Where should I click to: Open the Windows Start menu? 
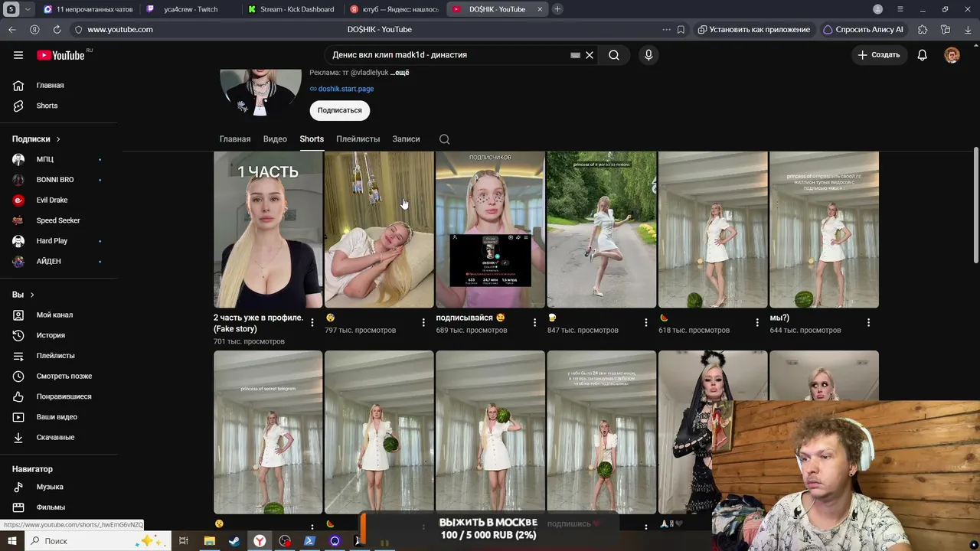(x=12, y=541)
